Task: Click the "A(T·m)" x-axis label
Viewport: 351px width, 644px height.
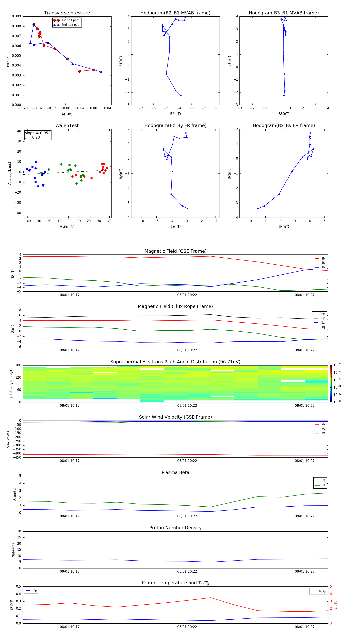Action: pos(67,114)
